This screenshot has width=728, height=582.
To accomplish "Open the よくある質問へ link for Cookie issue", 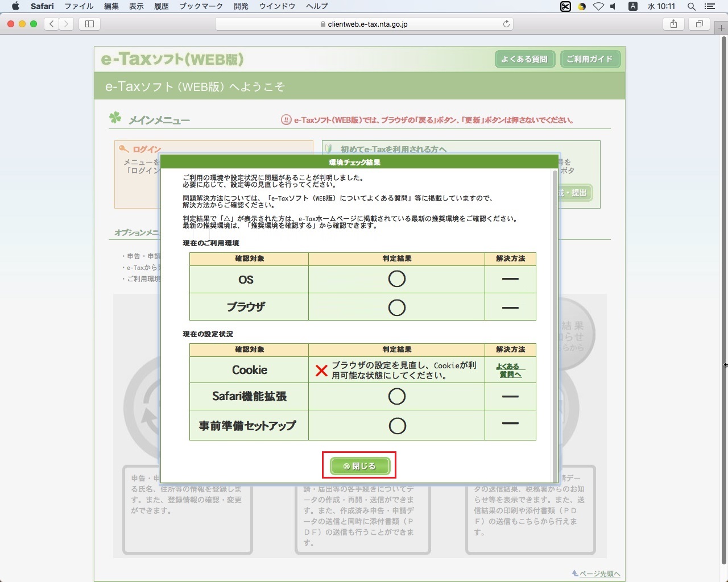I will pos(510,370).
